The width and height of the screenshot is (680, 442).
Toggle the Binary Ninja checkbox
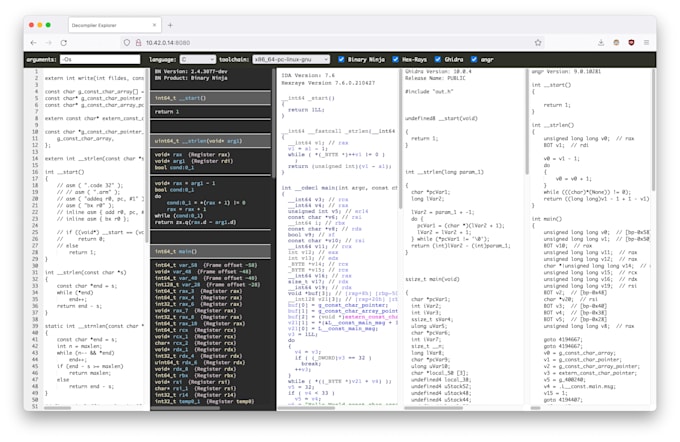(341, 59)
